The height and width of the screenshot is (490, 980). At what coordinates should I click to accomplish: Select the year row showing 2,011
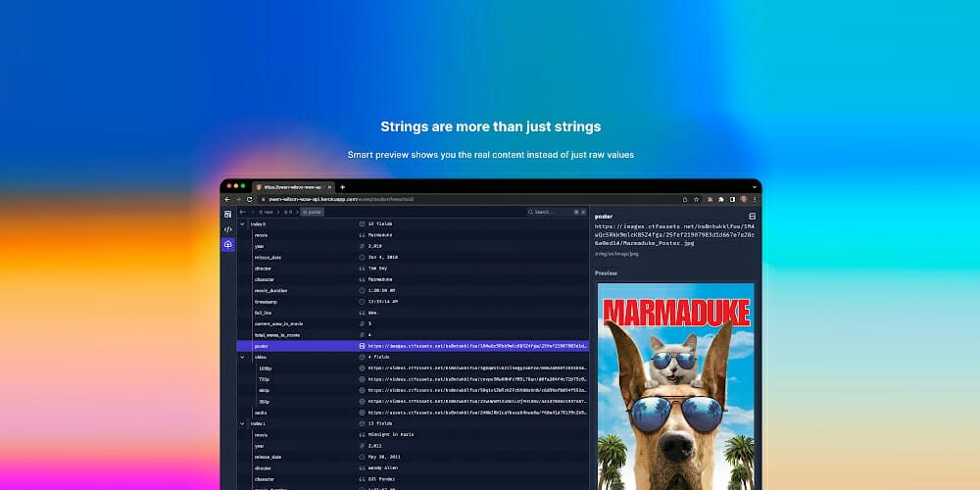414,446
